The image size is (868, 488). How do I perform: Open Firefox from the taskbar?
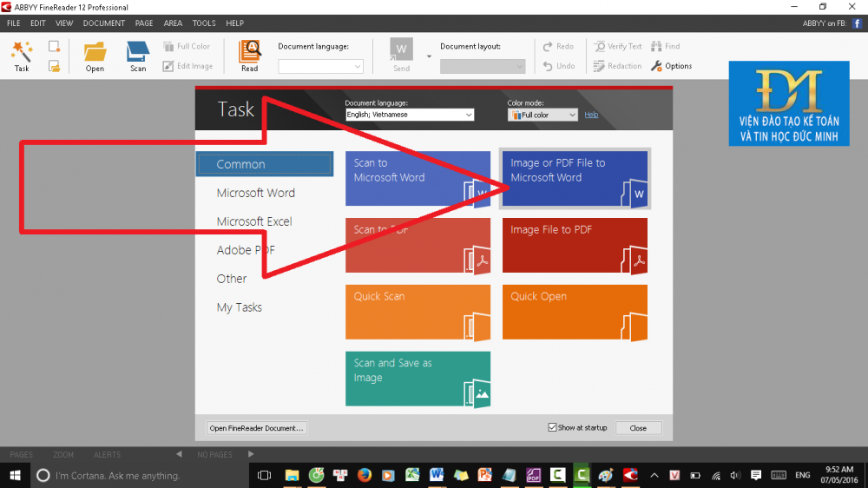(364, 475)
